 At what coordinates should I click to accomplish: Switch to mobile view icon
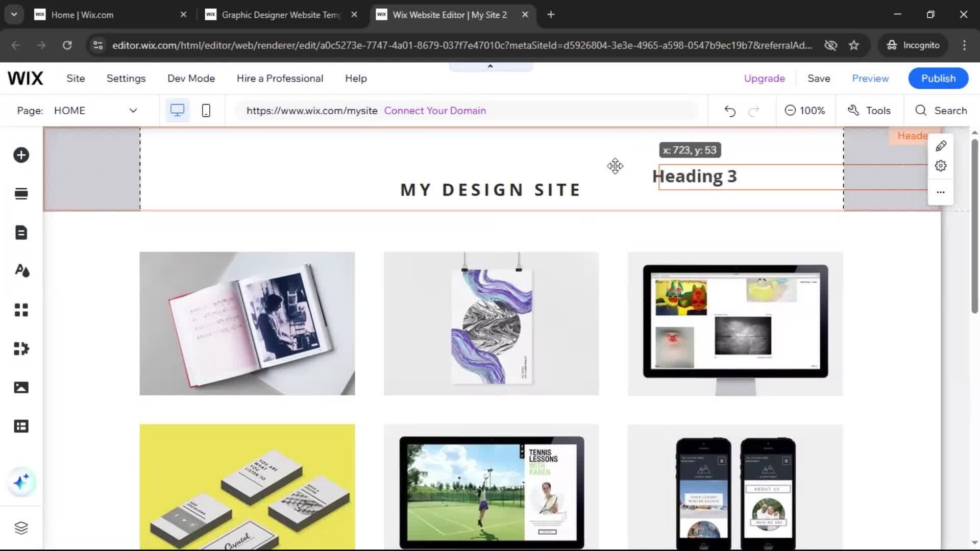point(206,110)
